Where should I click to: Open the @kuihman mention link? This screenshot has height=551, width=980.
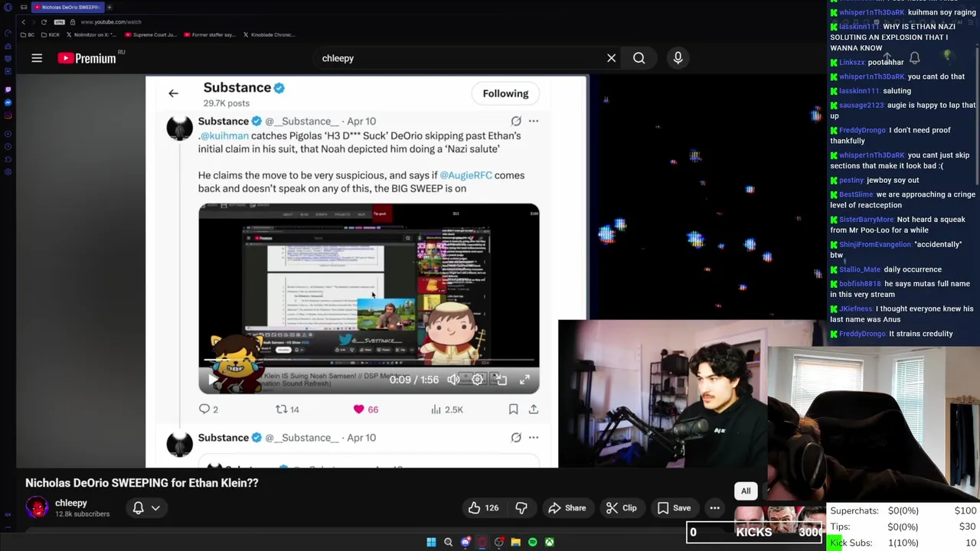click(224, 135)
